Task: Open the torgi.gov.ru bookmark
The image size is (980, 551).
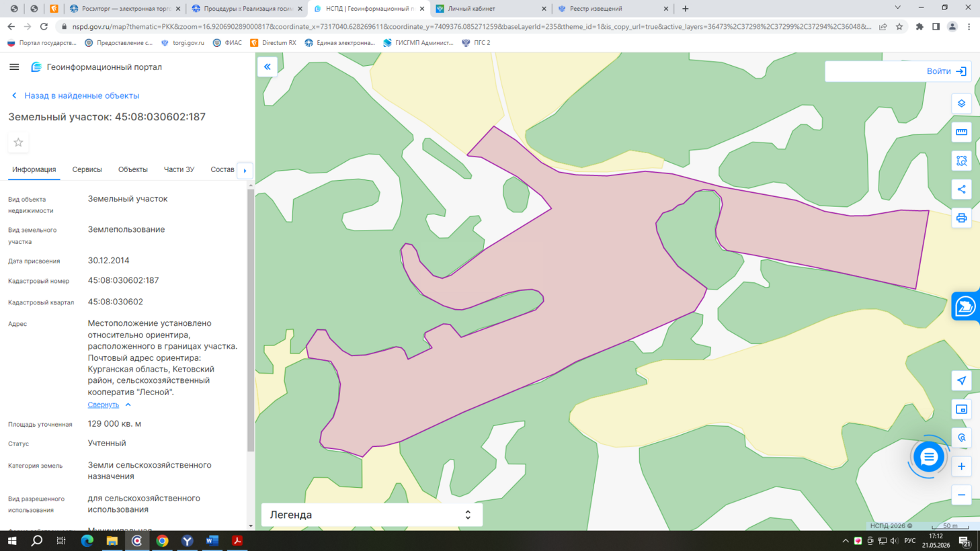Action: [x=182, y=42]
